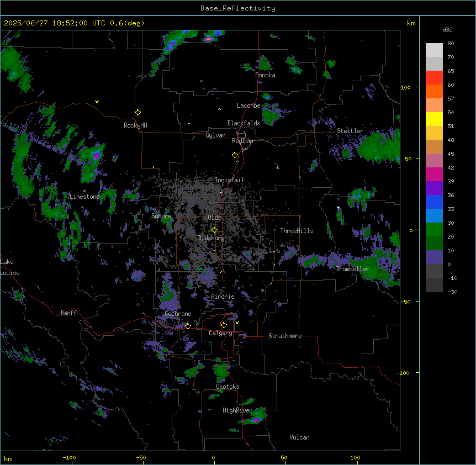
Task: Click the yellow diamond marker under Cochrane
Action: pos(188,326)
